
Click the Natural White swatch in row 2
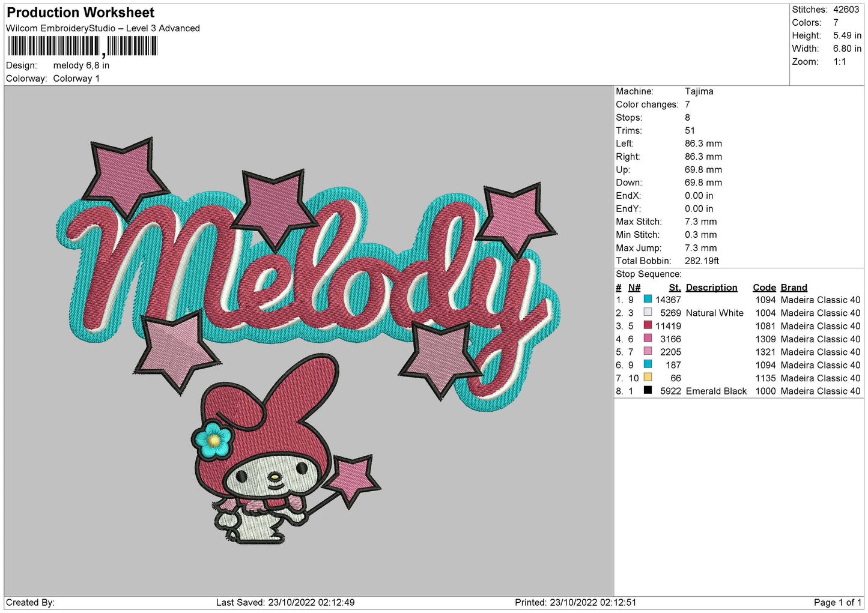coord(648,312)
